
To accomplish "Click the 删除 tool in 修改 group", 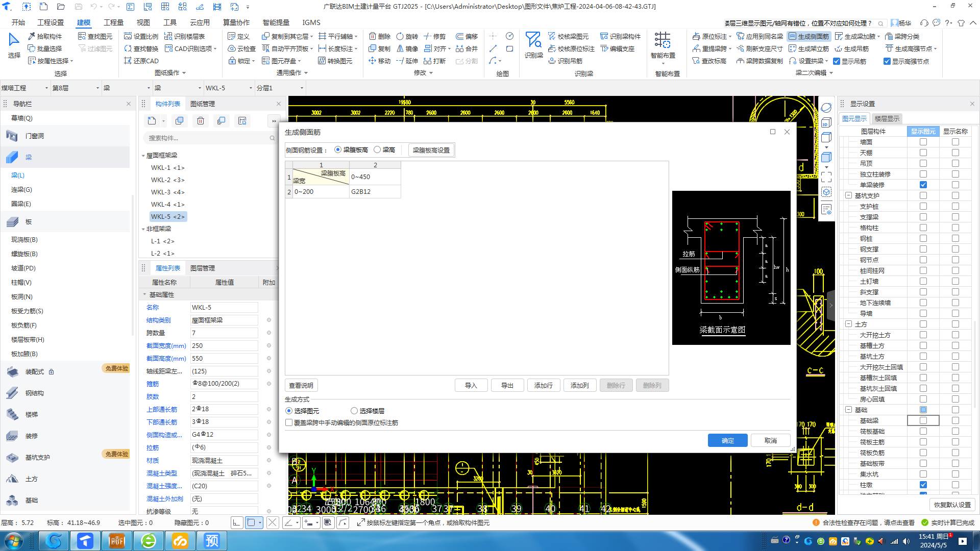I will [380, 36].
